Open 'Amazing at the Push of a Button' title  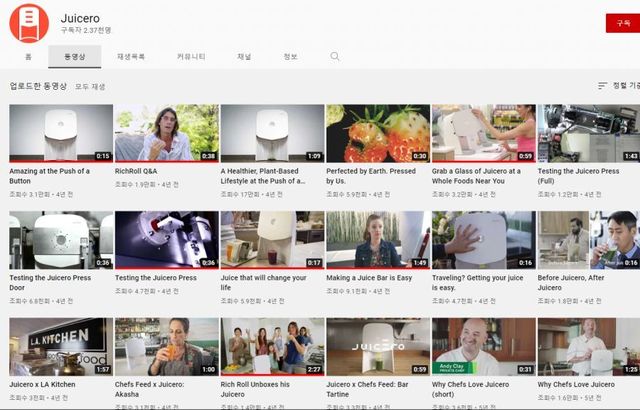pos(50,175)
